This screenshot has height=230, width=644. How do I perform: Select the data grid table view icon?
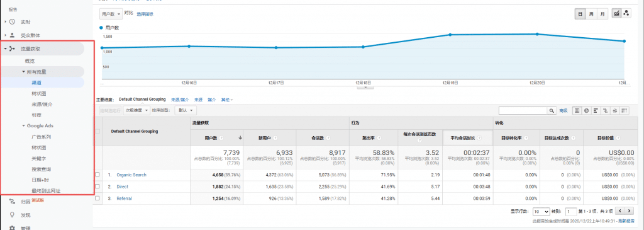coord(577,111)
